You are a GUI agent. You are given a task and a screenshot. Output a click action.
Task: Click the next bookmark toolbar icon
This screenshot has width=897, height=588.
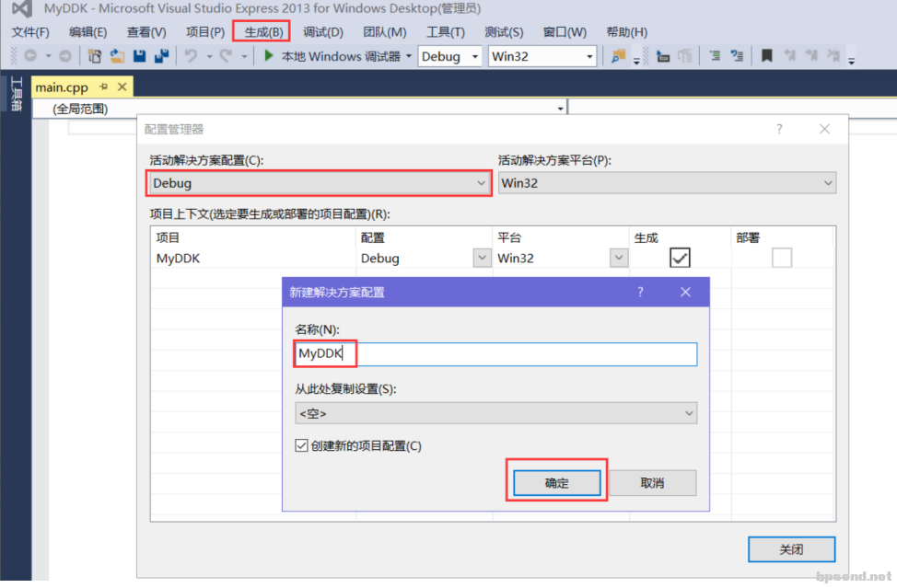click(x=811, y=56)
